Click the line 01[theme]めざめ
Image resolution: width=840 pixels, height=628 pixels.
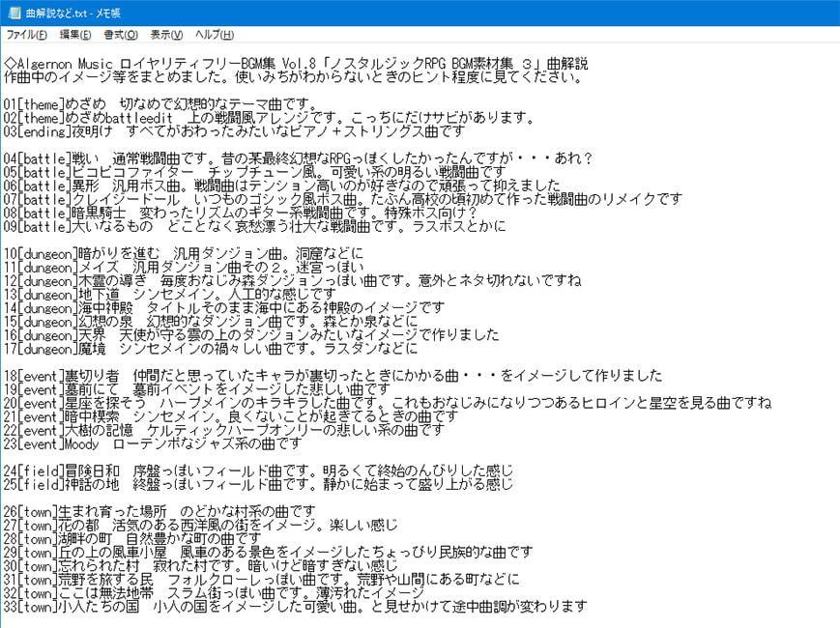159,104
